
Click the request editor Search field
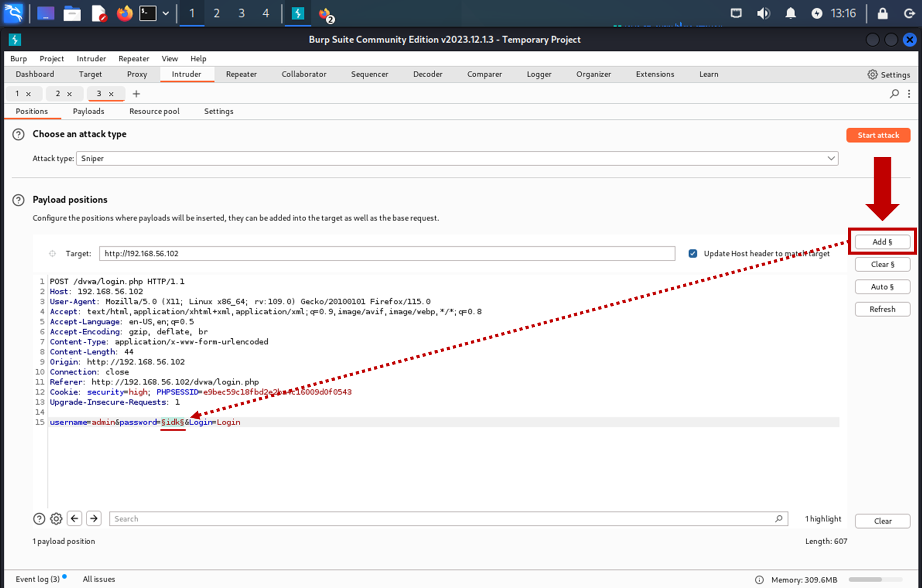point(449,519)
